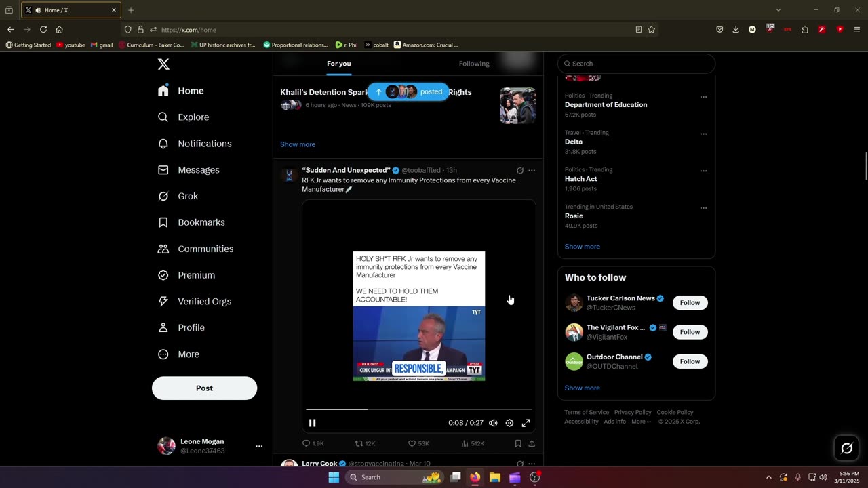868x488 pixels.
Task: List all browser tabs with the chevron
Action: [x=778, y=10]
